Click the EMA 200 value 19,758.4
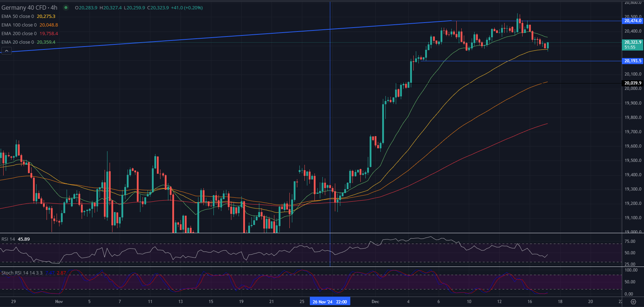 [x=49, y=33]
